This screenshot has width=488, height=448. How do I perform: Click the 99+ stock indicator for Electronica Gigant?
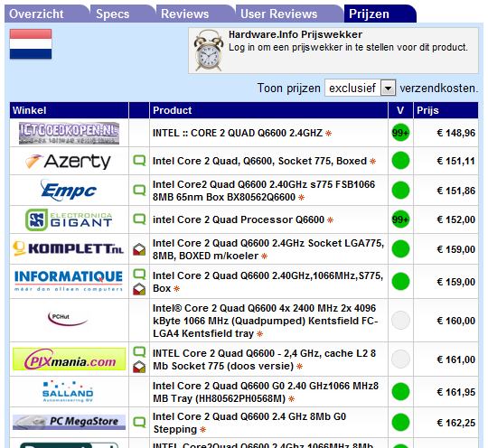[x=400, y=219]
